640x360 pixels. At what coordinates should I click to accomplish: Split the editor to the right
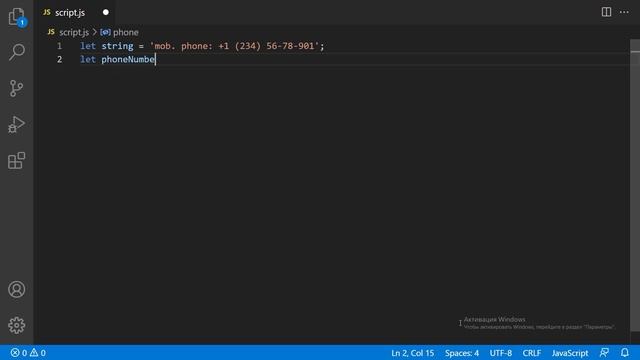point(607,12)
